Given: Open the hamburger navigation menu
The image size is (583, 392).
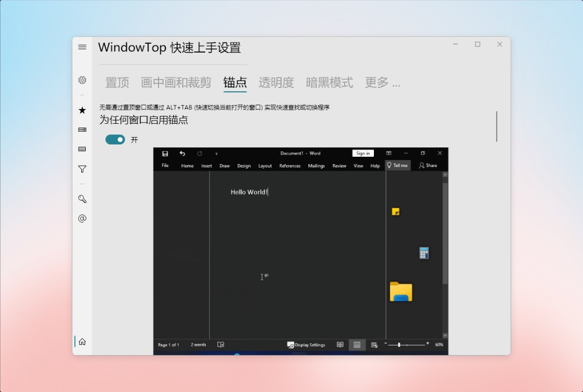Looking at the screenshot, I should pos(82,47).
